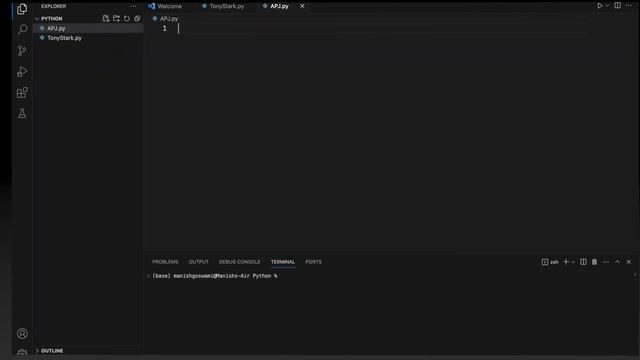Screen dimensions: 640x360
Task: Switch to the TonyStark.py tab
Action: click(x=223, y=6)
